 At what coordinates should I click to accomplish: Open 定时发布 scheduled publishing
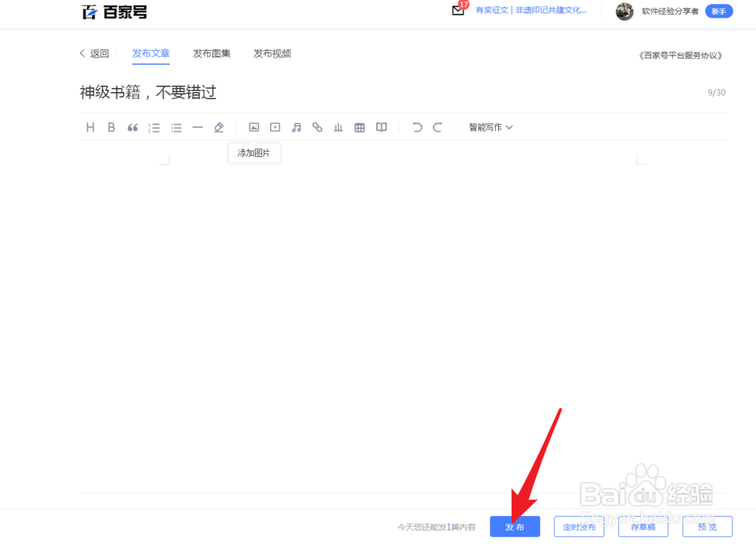579,527
